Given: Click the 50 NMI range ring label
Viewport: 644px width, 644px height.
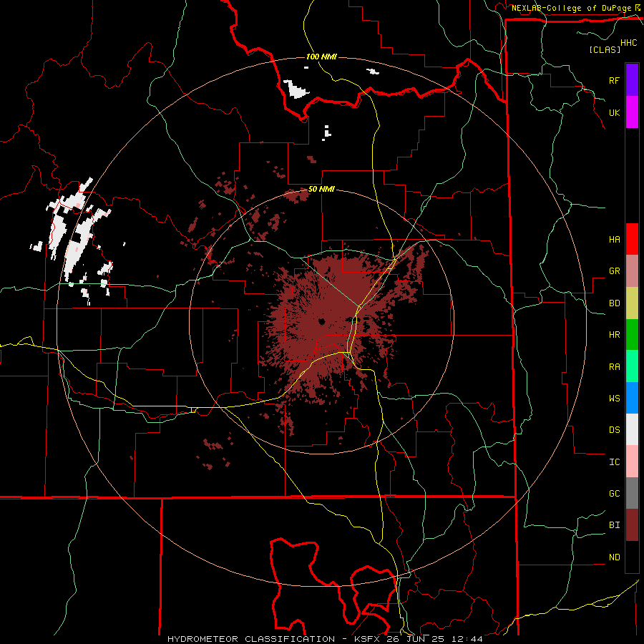Looking at the screenshot, I should (321, 190).
